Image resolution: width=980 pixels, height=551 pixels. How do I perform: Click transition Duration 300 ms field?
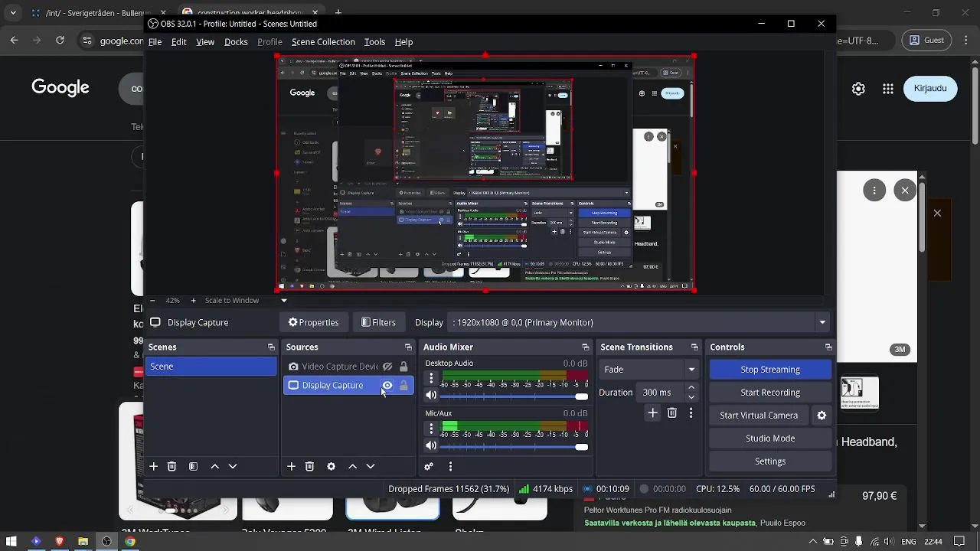pos(658,393)
